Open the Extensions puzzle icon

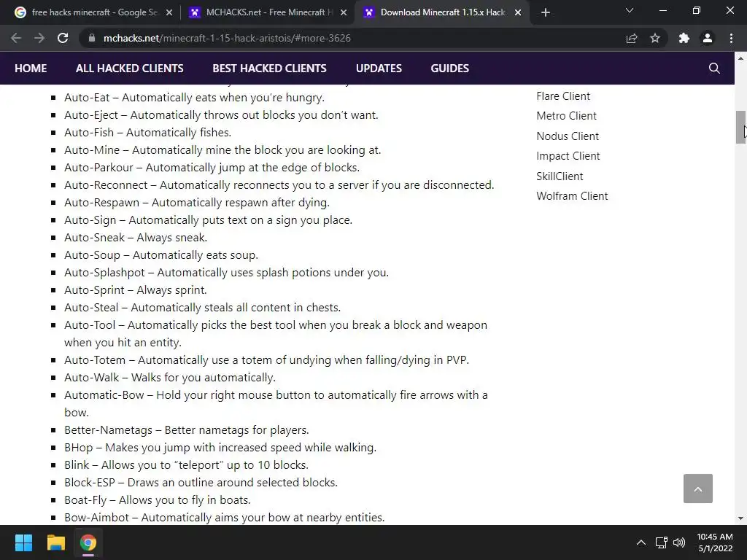point(684,38)
